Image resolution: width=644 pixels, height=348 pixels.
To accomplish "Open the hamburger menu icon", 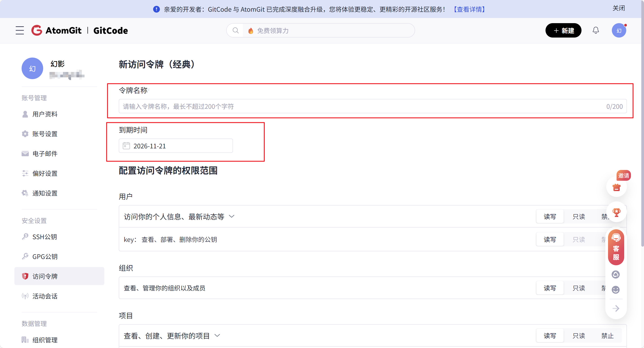I will 20,31.
